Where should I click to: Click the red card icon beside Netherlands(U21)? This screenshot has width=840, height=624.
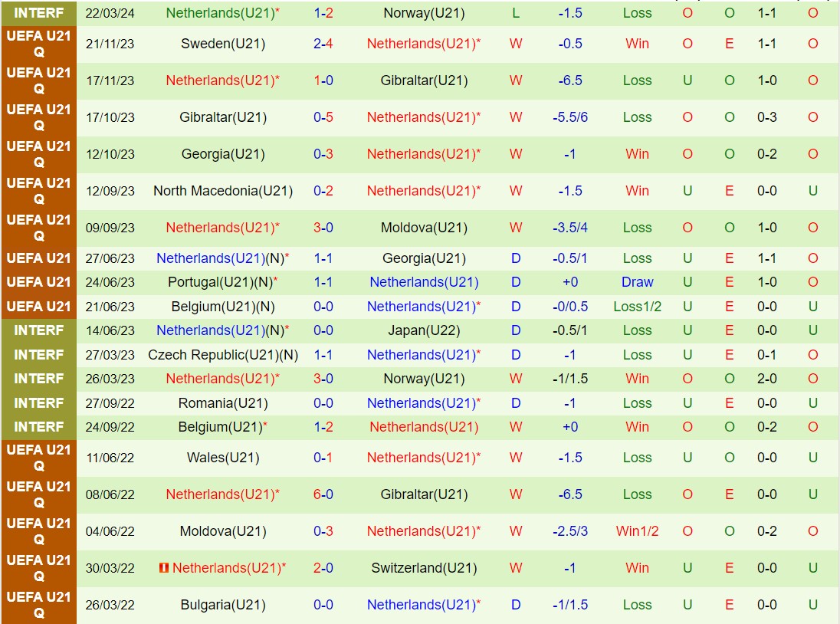163,568
